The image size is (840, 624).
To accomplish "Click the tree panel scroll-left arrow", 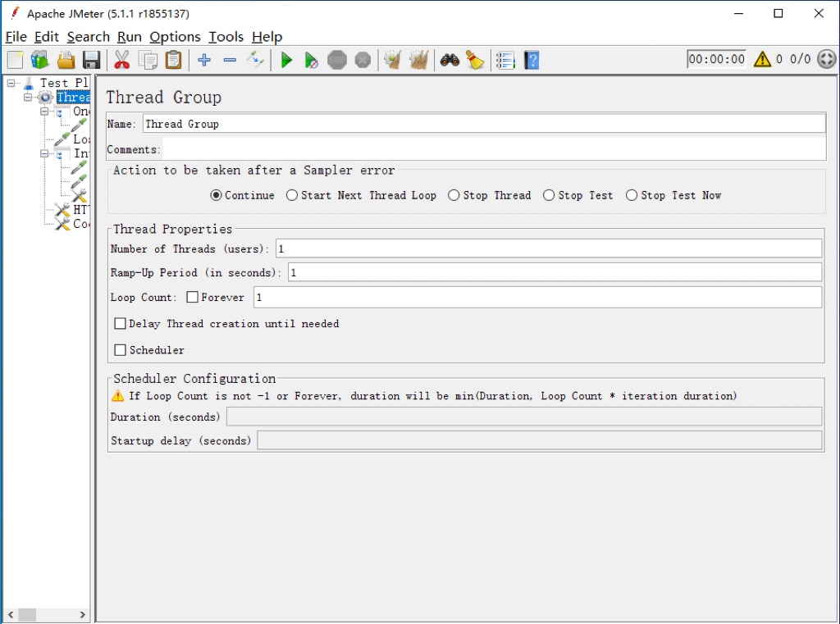I will [x=11, y=614].
